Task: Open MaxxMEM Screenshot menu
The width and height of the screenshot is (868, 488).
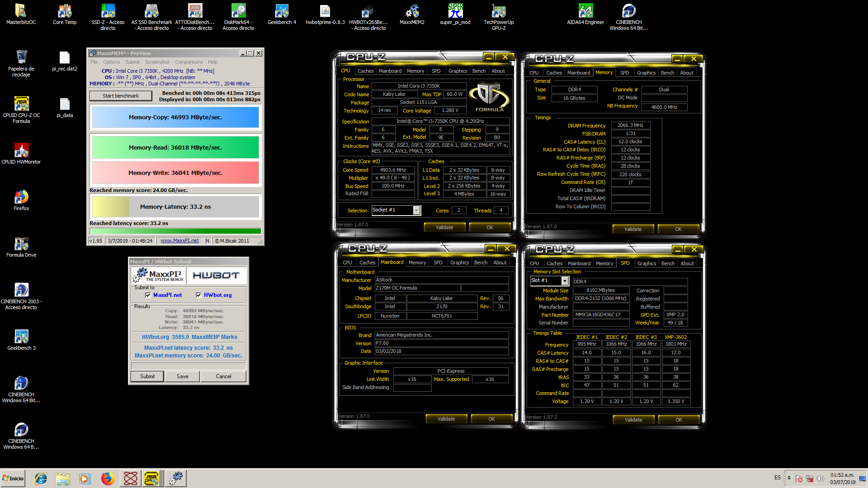Action: [157, 62]
